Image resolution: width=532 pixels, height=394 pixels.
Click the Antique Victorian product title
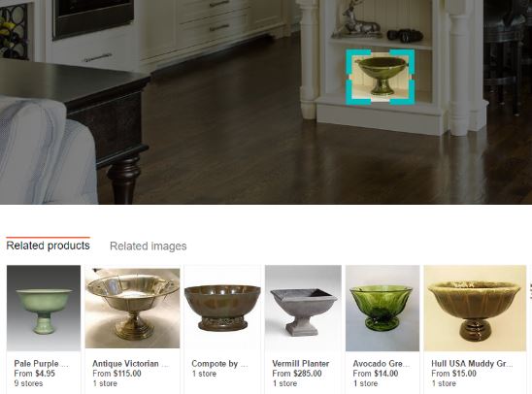click(131, 364)
